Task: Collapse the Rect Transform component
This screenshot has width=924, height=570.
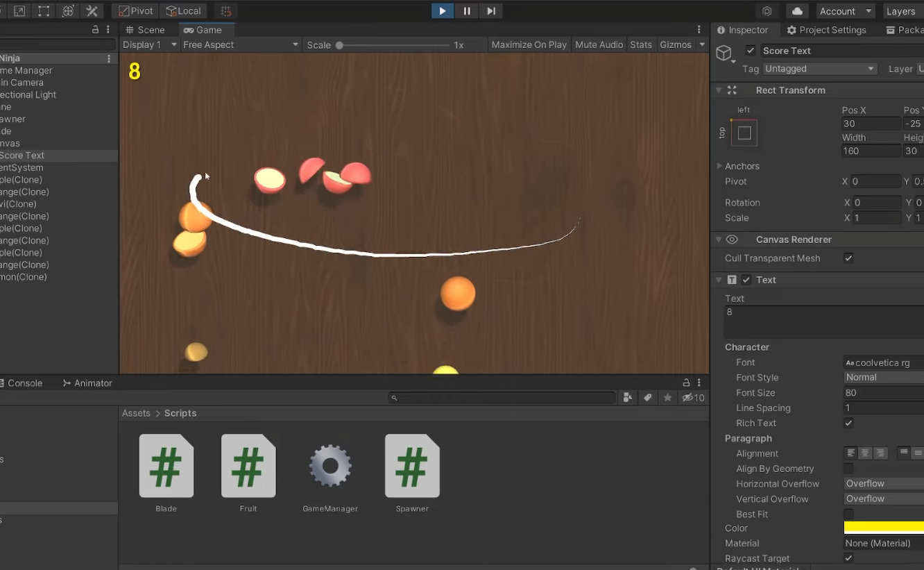Action: coord(718,90)
